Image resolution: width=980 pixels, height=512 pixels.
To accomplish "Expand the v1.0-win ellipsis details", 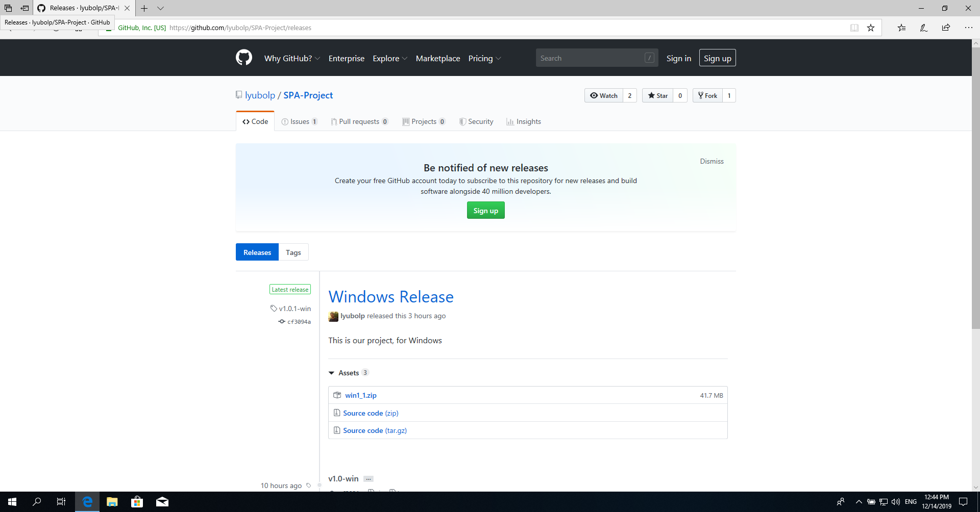I will [x=369, y=479].
